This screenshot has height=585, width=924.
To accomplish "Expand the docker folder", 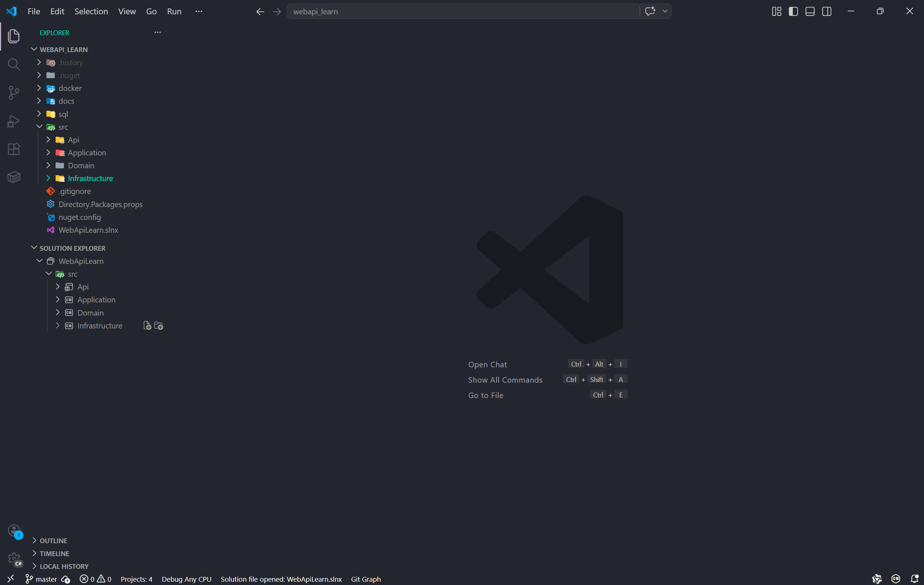I will pyautogui.click(x=39, y=88).
